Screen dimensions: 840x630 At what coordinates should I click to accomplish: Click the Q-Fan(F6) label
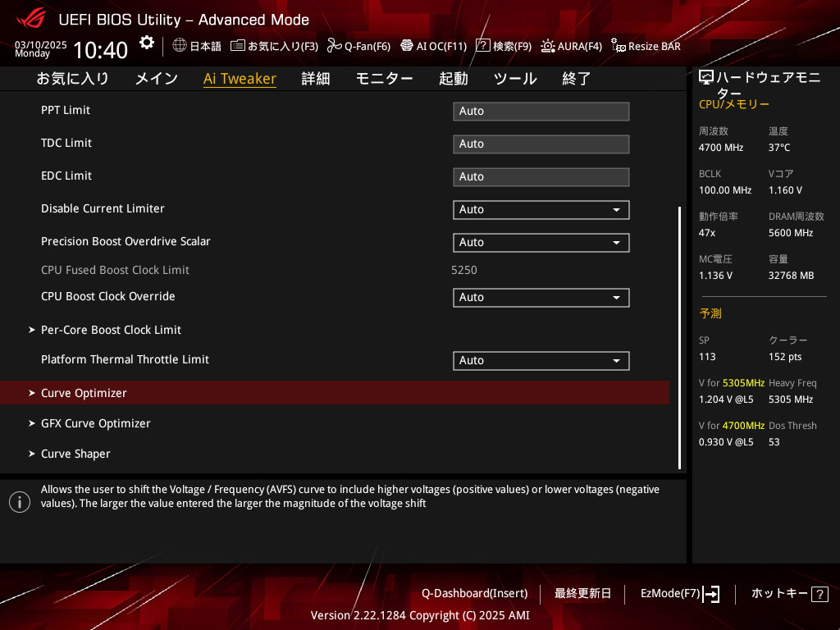367,46
